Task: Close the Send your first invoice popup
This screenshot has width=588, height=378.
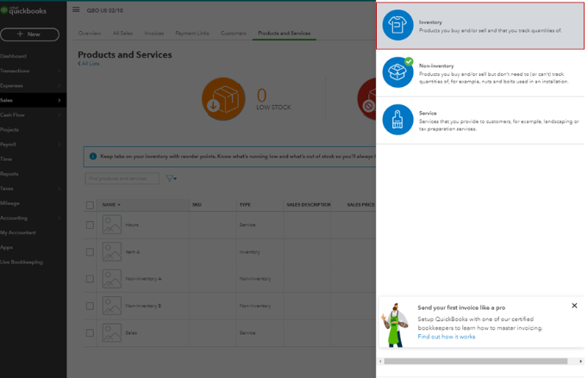Action: tap(574, 306)
